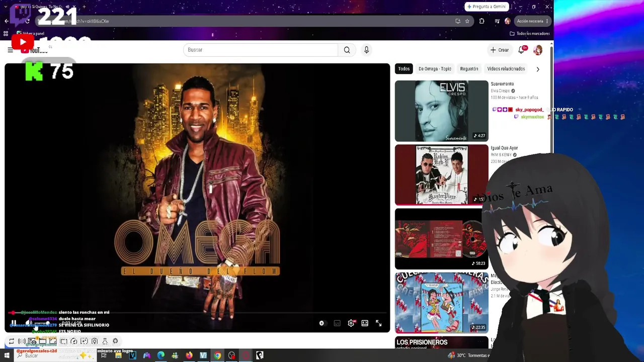This screenshot has width=644, height=362.
Task: Close the YouTube browser tab
Action: point(74,7)
